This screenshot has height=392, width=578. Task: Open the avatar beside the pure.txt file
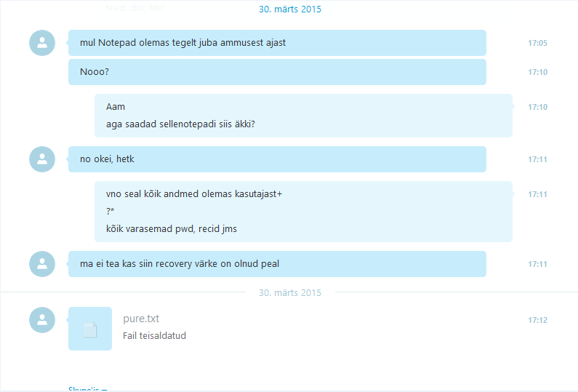click(42, 320)
